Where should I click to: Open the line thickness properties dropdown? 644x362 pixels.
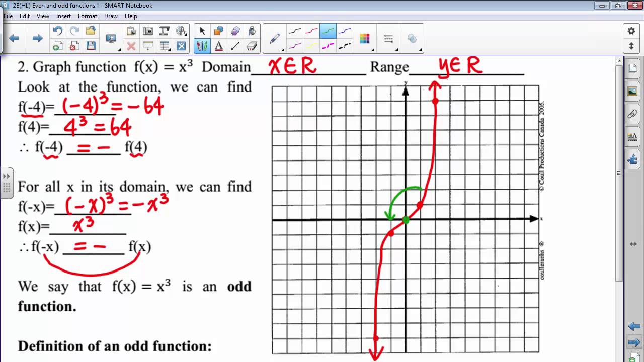tap(389, 39)
